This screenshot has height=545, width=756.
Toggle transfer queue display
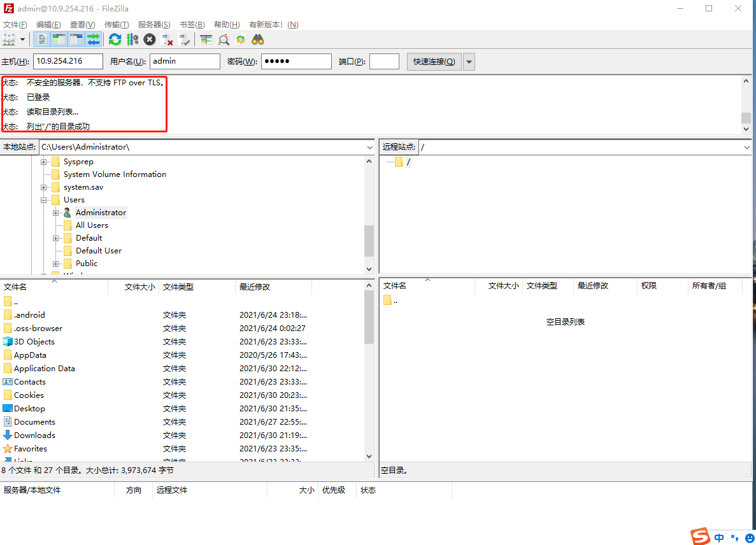(x=93, y=40)
